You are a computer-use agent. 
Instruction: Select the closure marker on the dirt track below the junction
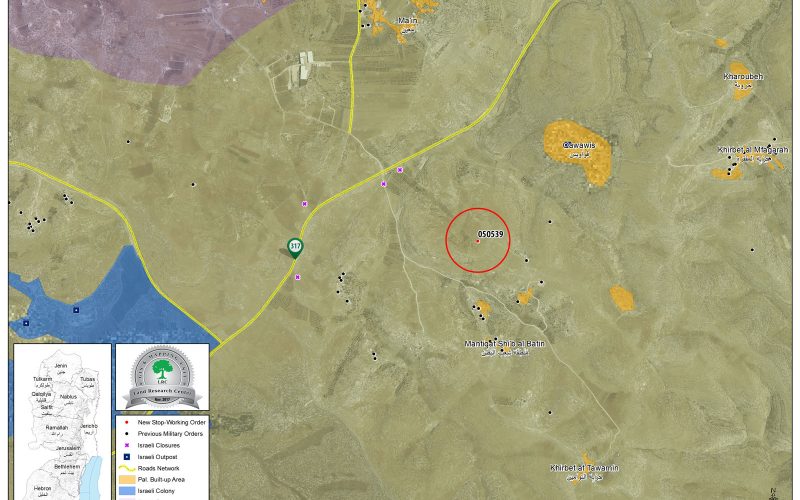point(384,184)
